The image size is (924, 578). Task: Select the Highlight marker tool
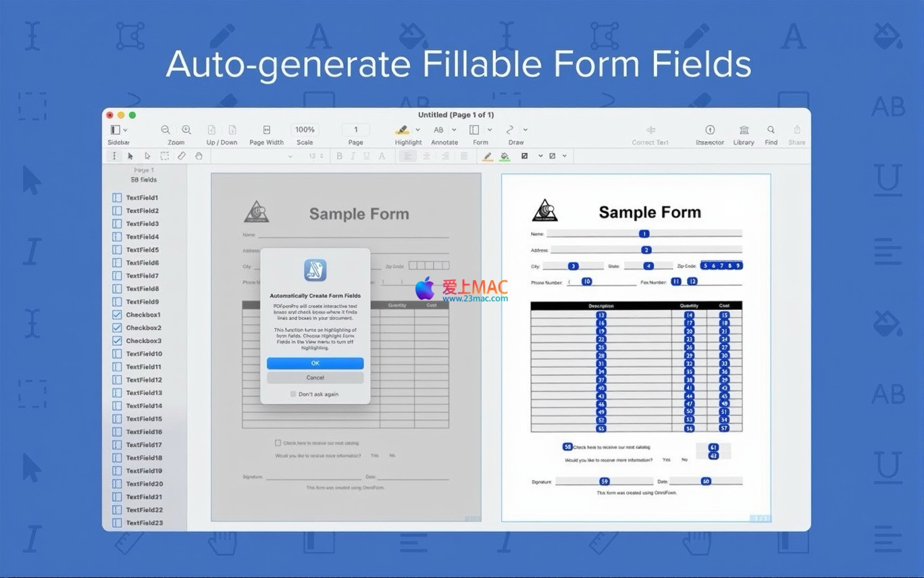point(403,130)
